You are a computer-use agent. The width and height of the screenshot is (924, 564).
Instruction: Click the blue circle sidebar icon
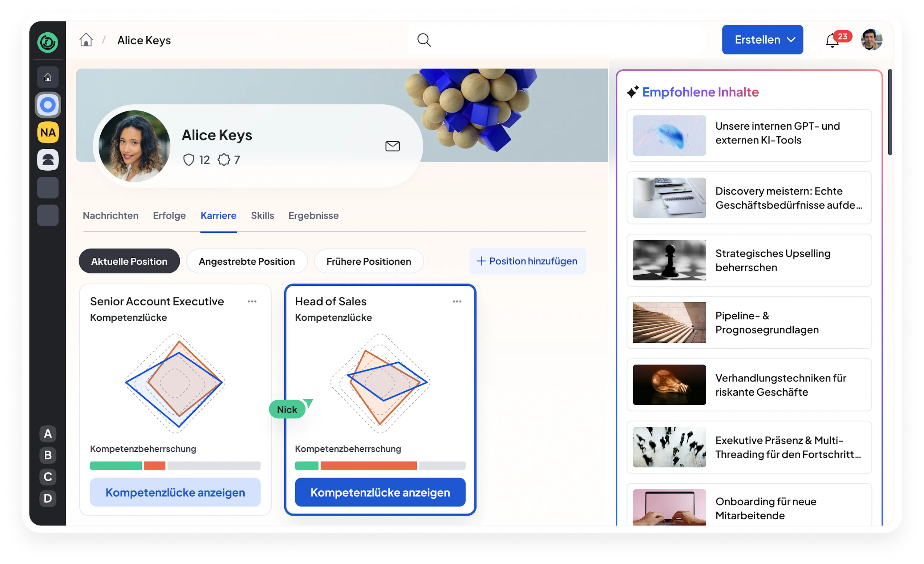(x=48, y=105)
